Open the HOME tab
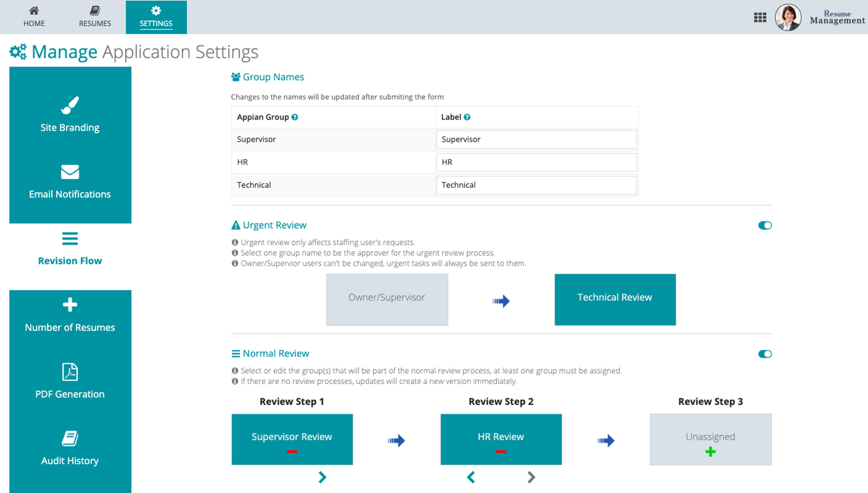The image size is (868, 493). 34,17
